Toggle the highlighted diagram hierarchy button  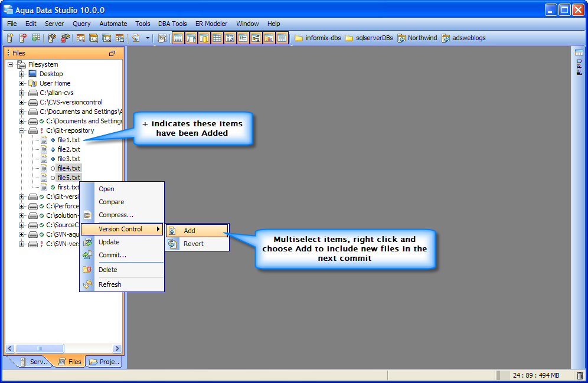[x=256, y=38]
